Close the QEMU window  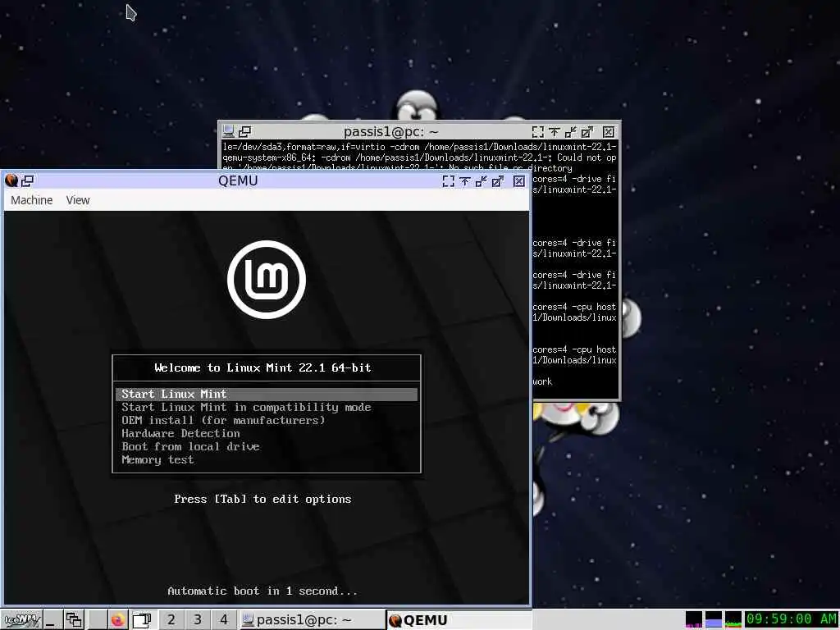pos(518,181)
